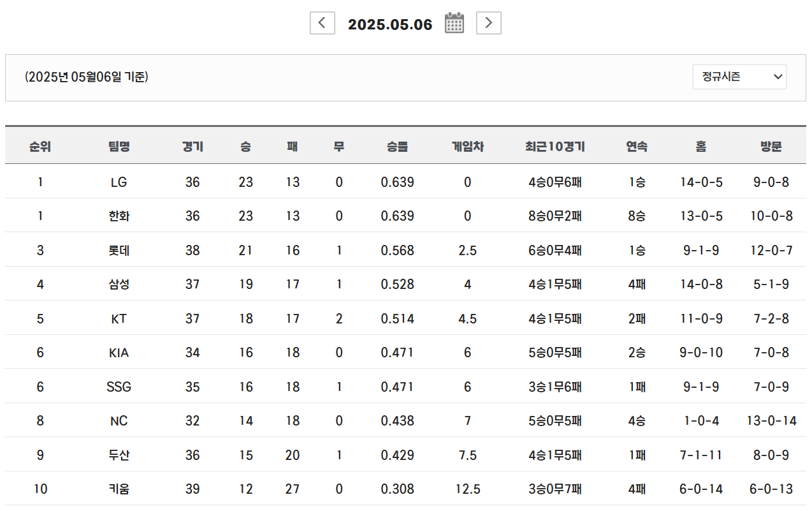Click KT's games behind 4.5
This screenshot has width=812, height=511.
pyautogui.click(x=468, y=319)
